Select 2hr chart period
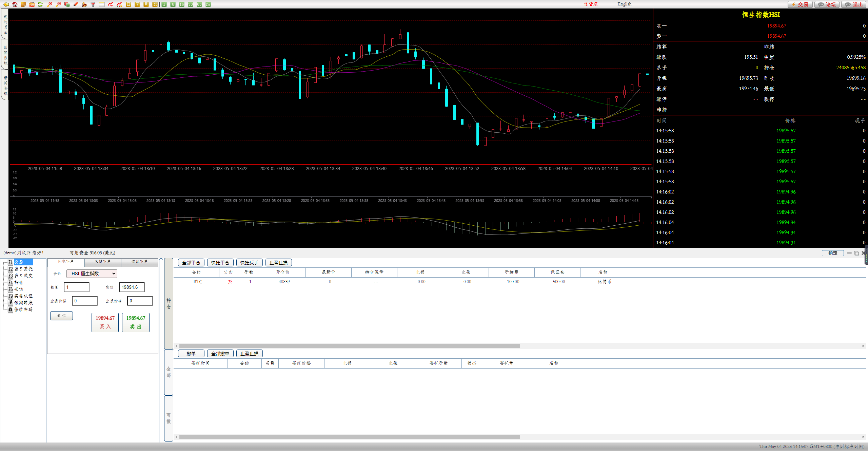 [208, 4]
